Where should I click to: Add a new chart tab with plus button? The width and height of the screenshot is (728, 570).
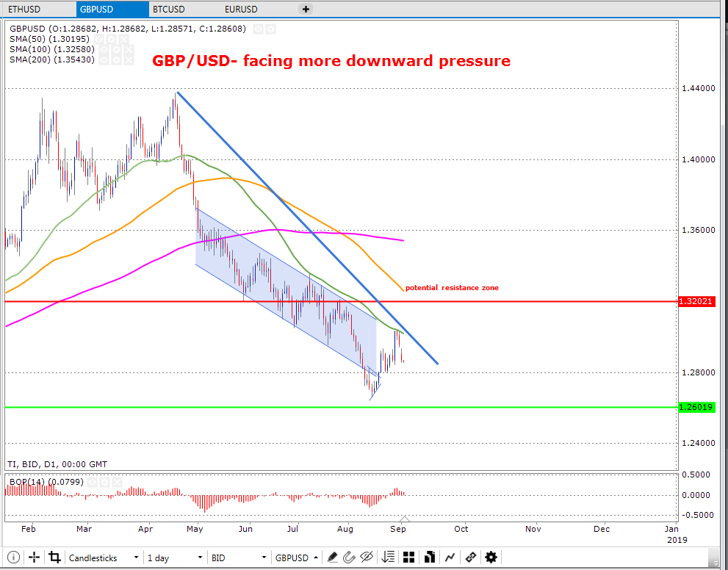(x=306, y=9)
